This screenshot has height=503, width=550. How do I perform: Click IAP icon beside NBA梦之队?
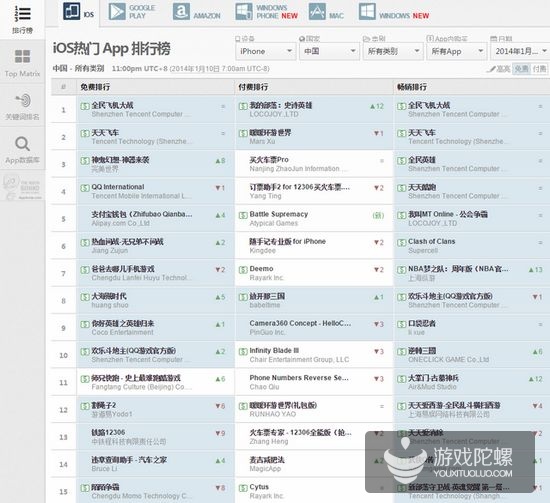[x=402, y=270]
